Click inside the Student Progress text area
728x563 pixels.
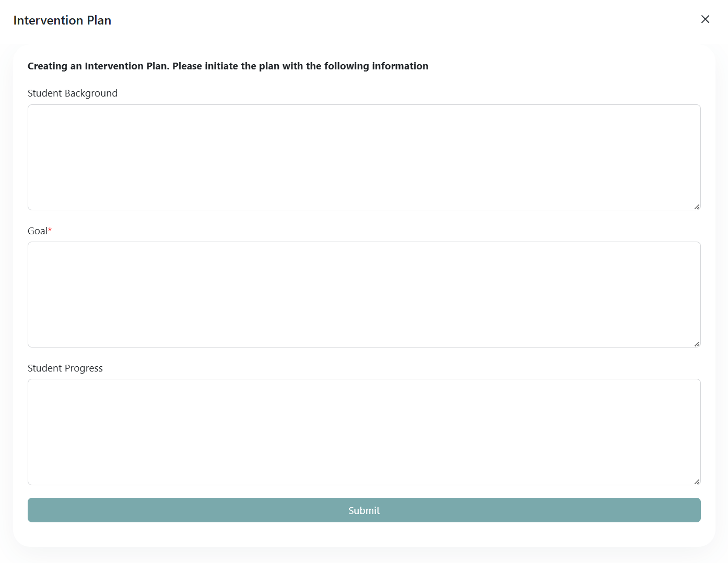pos(364,432)
